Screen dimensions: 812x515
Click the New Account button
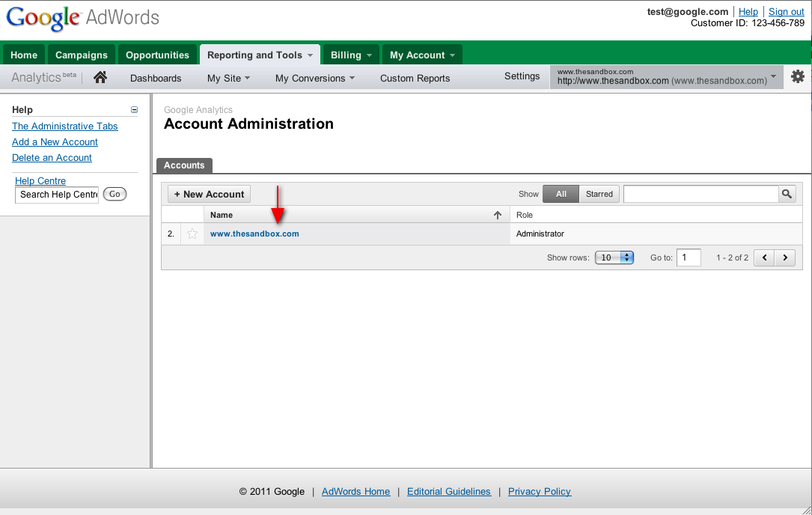pyautogui.click(x=209, y=195)
